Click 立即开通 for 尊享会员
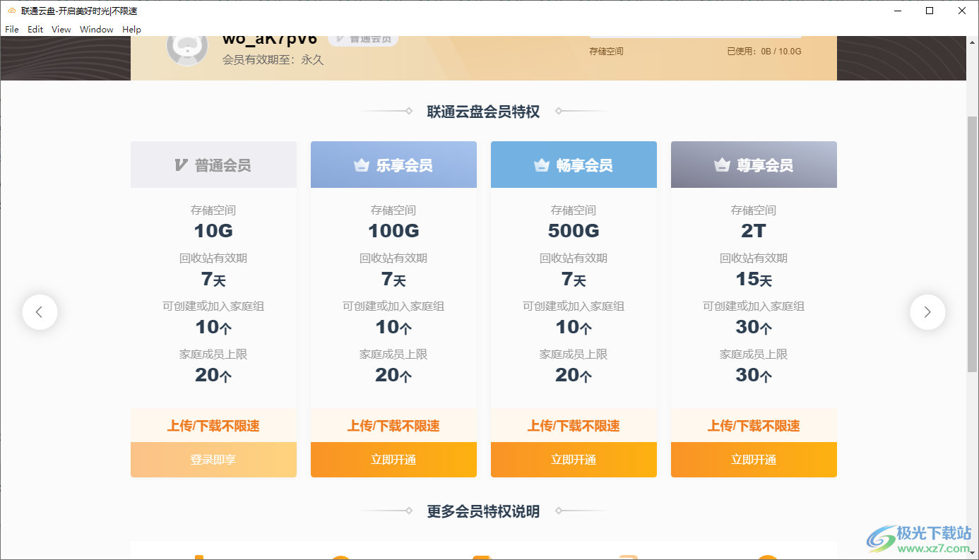The image size is (979, 560). click(x=754, y=460)
